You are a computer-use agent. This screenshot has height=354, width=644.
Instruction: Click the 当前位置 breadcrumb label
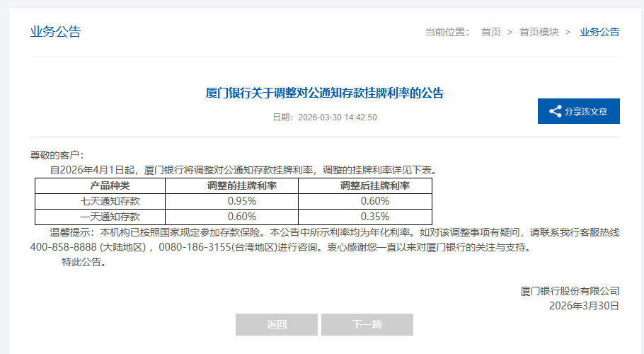click(x=447, y=32)
